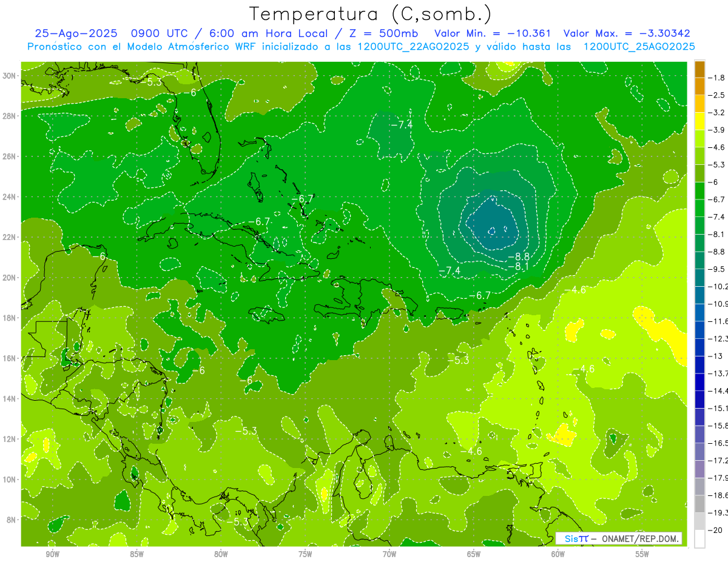Screen dimensions: 728x562
Task: Click the orange swatch between -1.8 and -2.5
Action: pyautogui.click(x=699, y=86)
